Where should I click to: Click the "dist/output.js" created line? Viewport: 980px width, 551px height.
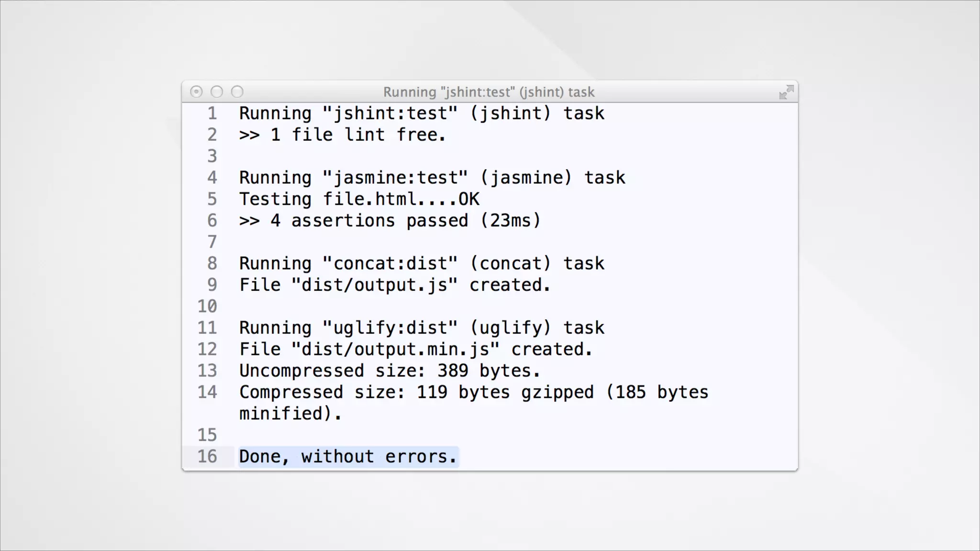(395, 285)
